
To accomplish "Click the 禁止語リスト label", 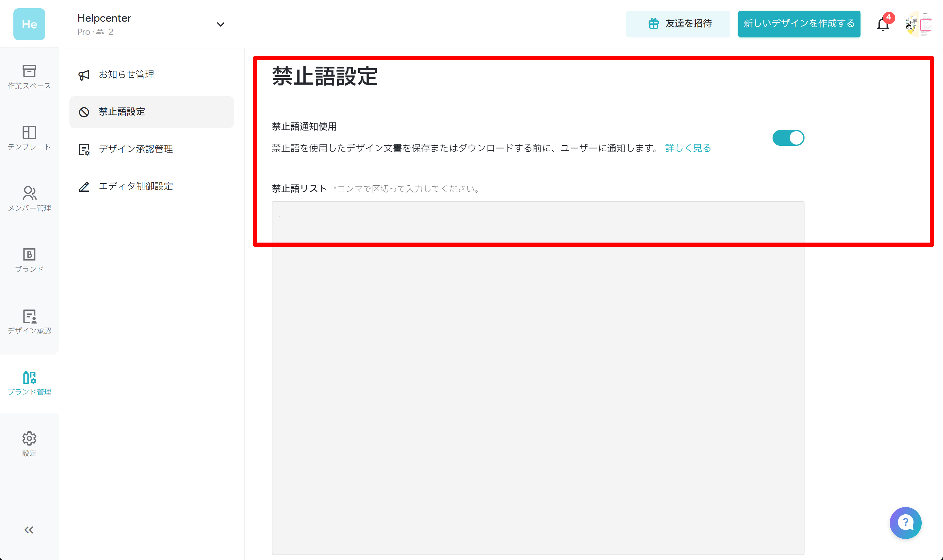I will point(299,188).
